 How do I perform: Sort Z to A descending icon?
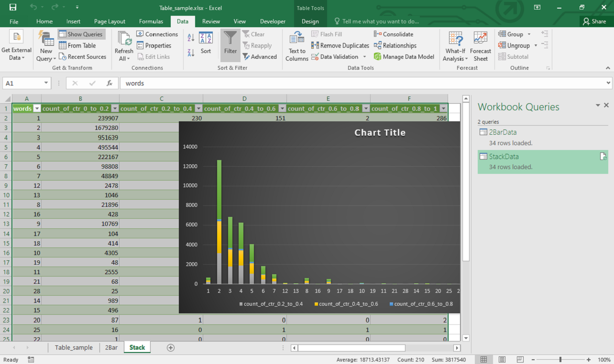click(x=191, y=53)
